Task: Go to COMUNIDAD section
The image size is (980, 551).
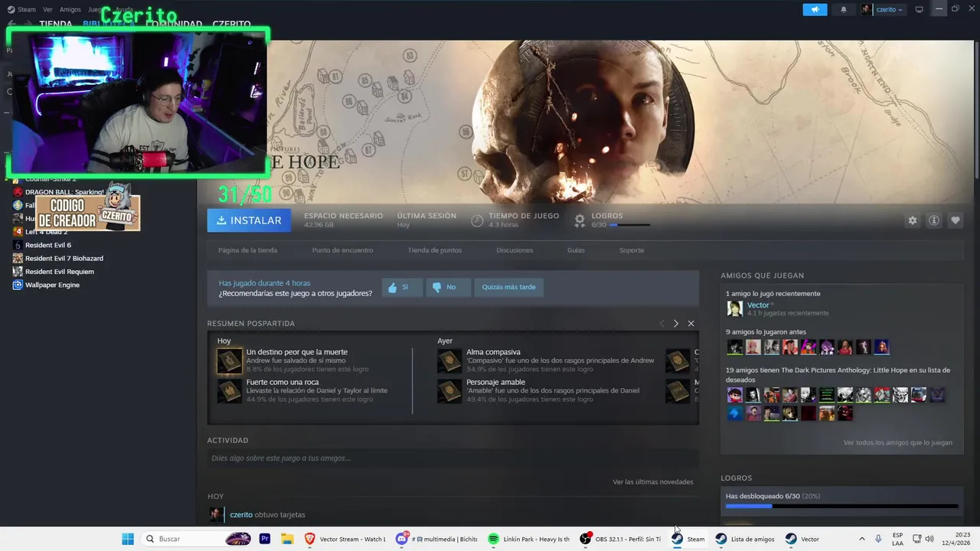Action: 174,24
